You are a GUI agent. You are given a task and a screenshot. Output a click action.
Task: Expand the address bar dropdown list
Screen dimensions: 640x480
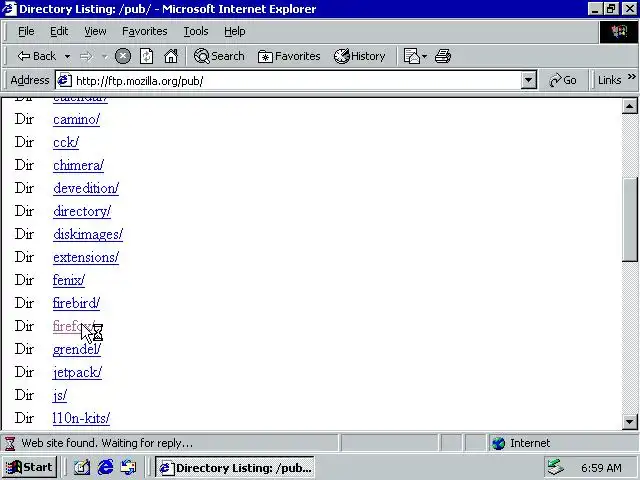tap(528, 80)
